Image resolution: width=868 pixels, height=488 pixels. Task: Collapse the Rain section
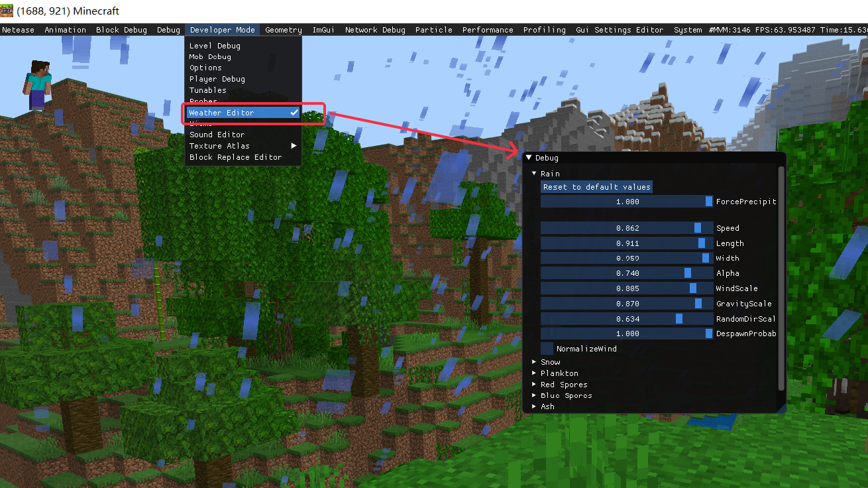coord(534,174)
